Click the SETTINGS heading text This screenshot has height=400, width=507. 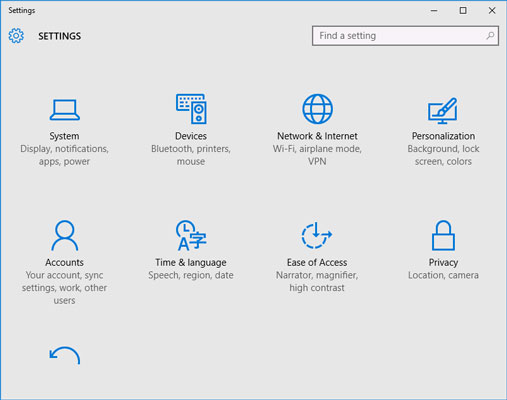[59, 36]
